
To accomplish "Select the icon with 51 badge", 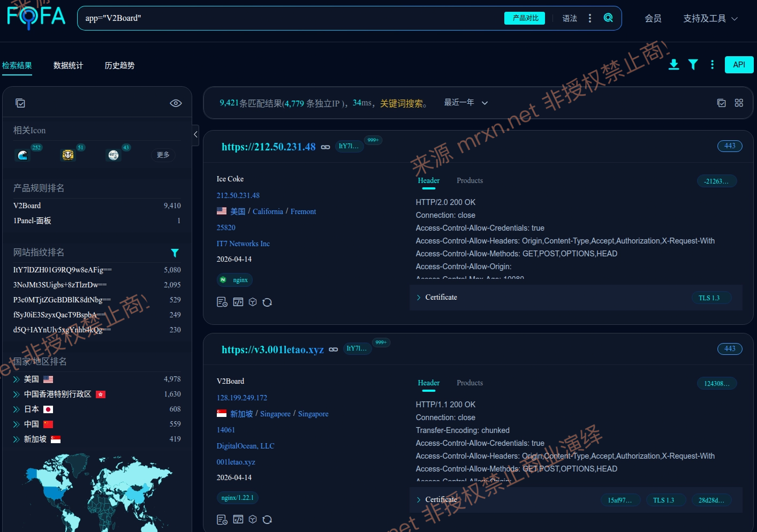I will (68, 155).
